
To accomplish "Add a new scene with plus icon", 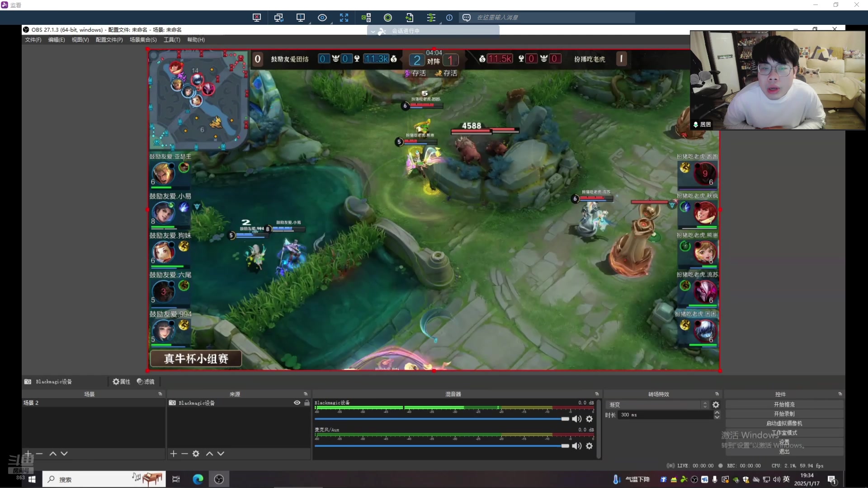I will click(28, 453).
